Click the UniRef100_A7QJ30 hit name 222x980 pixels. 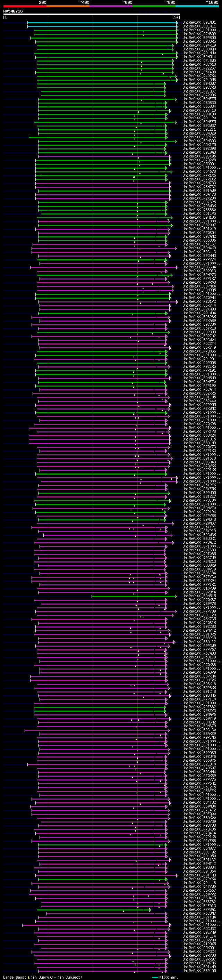pos(199,501)
